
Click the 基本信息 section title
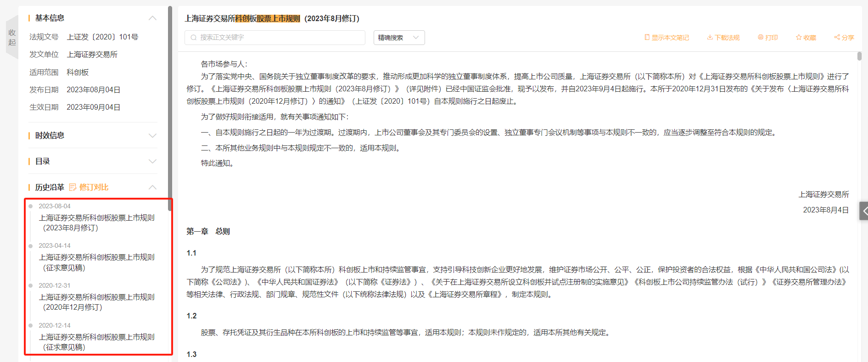[50, 18]
